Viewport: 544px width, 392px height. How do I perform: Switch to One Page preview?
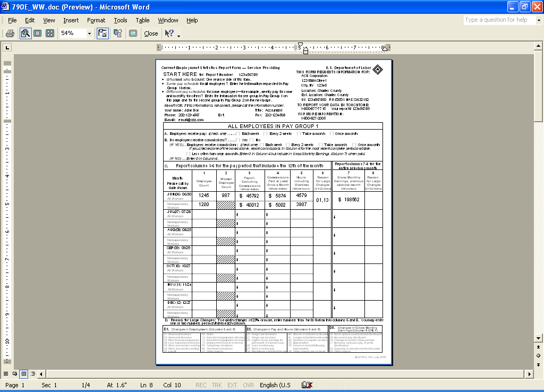(x=37, y=33)
